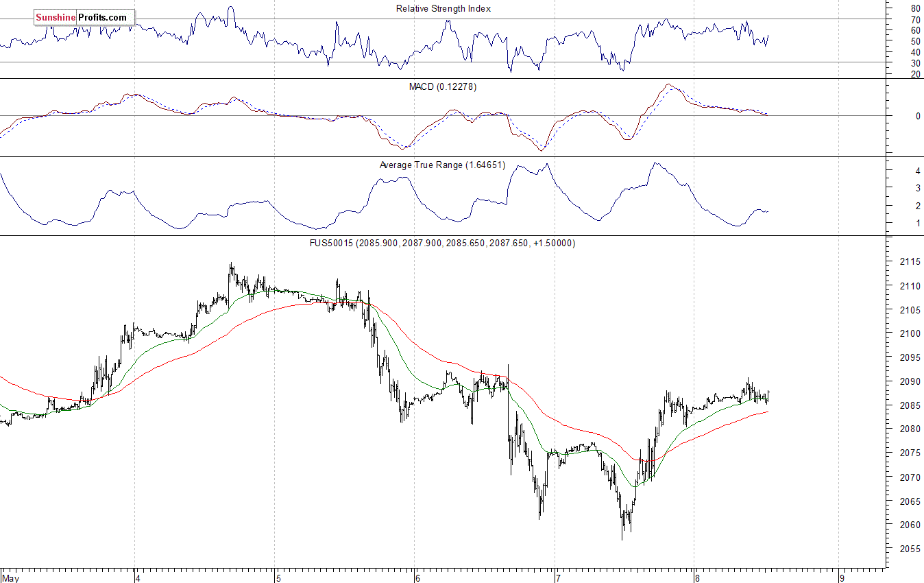Viewport: 924px width, 583px height.
Task: Click the day 4 marker on date axis
Action: point(138,578)
